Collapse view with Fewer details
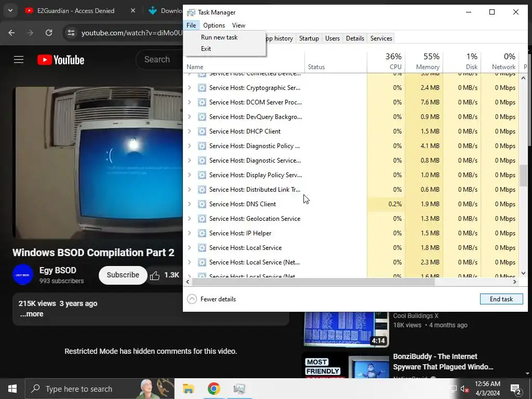 [212, 299]
